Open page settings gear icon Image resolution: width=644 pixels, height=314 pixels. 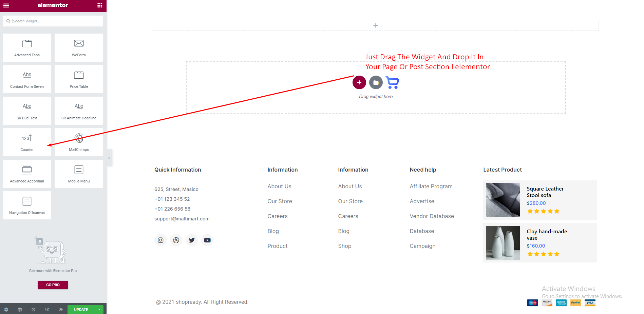click(6, 310)
